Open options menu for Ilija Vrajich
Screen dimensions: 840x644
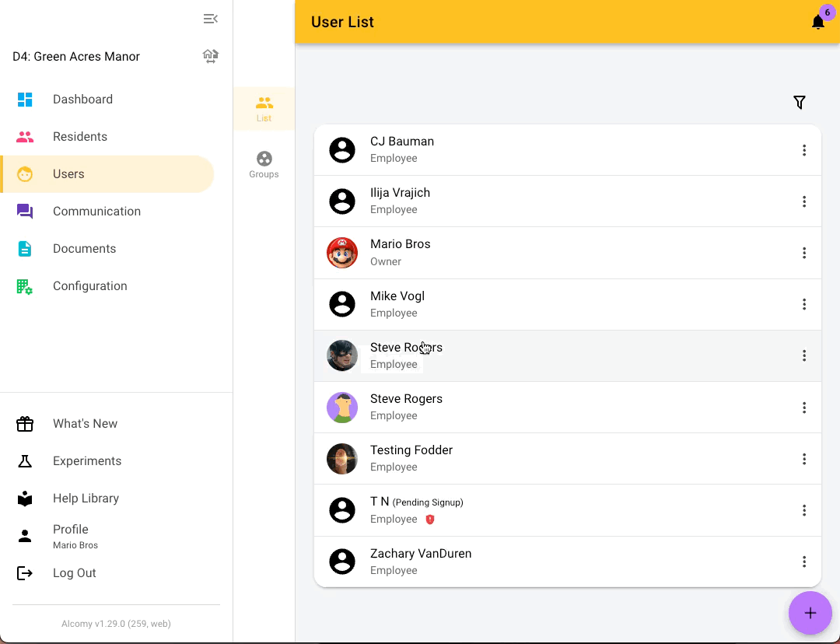tap(804, 201)
